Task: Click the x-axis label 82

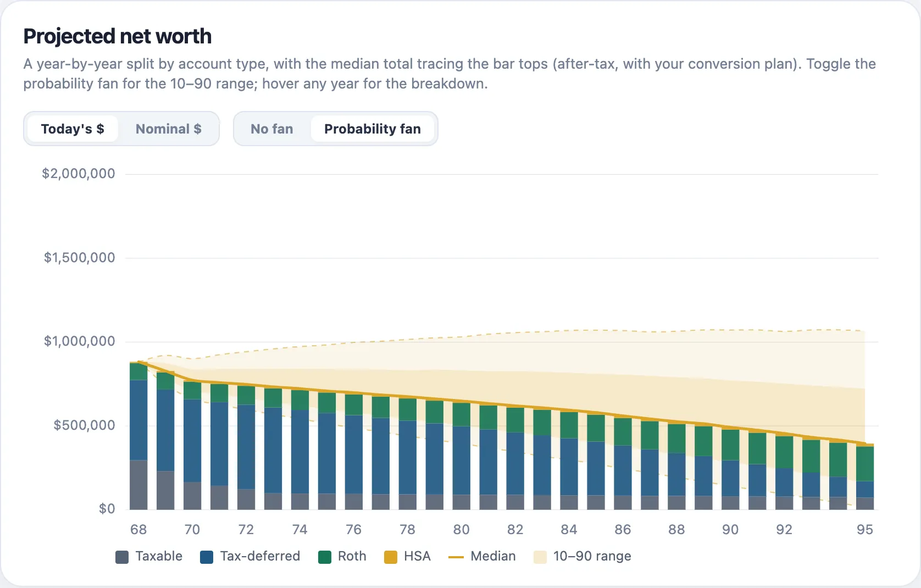Action: pyautogui.click(x=515, y=530)
